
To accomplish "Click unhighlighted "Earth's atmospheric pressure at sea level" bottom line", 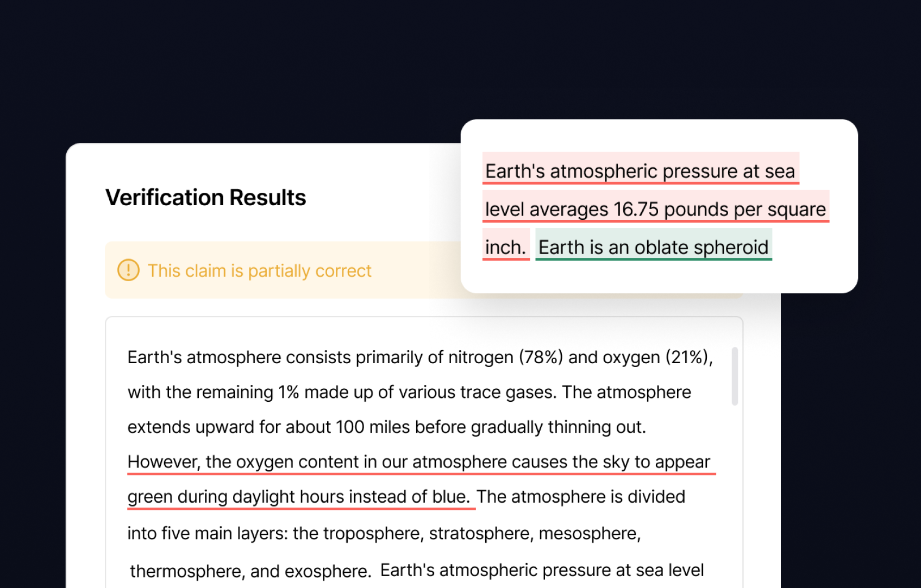I will pos(541,570).
